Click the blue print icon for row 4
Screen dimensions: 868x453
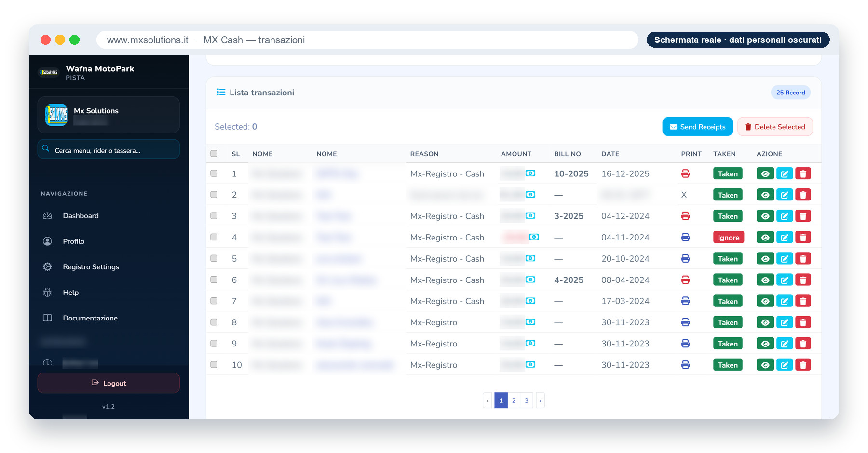coord(685,237)
